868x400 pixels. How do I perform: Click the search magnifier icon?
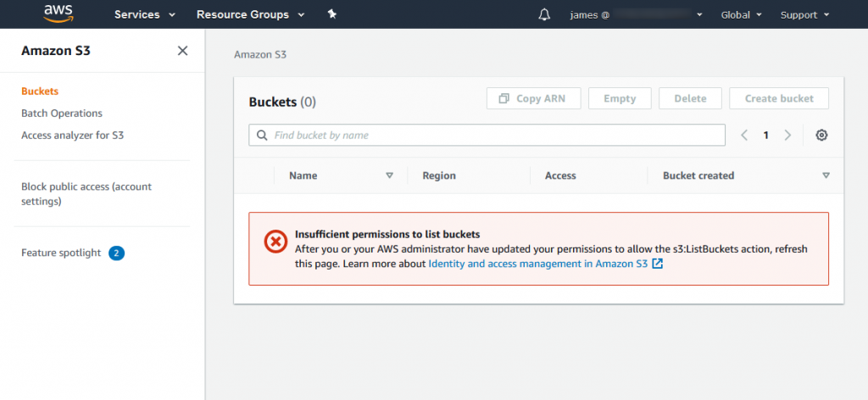(261, 135)
